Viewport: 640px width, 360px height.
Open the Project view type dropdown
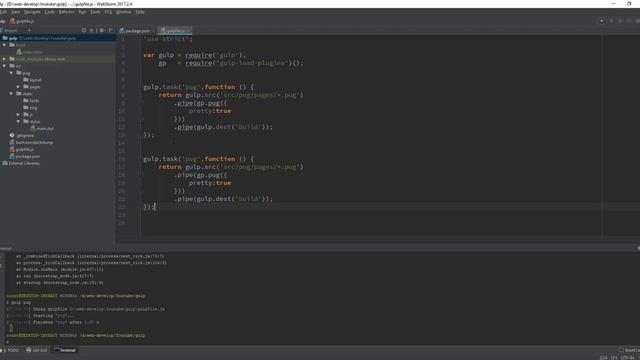coord(29,31)
